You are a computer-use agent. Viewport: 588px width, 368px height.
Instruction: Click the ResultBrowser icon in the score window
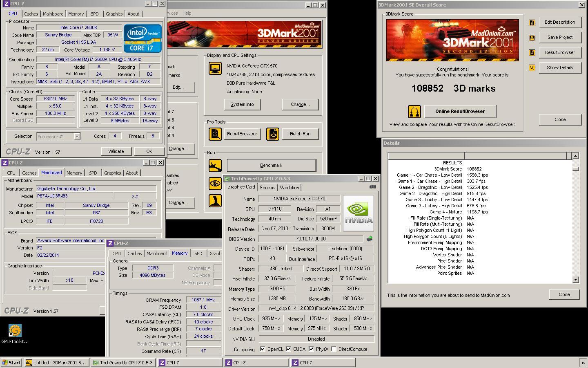532,53
